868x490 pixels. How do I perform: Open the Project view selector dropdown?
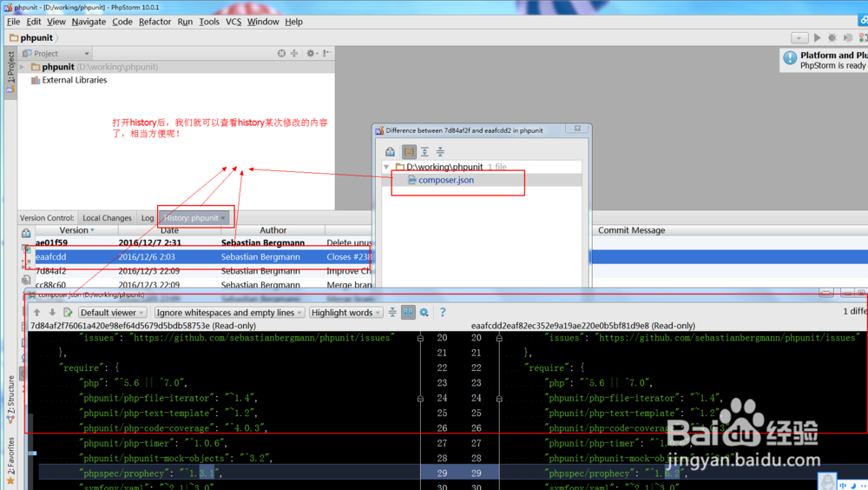tap(56, 53)
